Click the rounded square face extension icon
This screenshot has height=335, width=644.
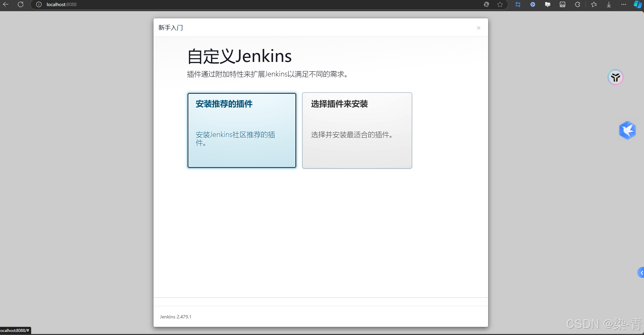563,4
